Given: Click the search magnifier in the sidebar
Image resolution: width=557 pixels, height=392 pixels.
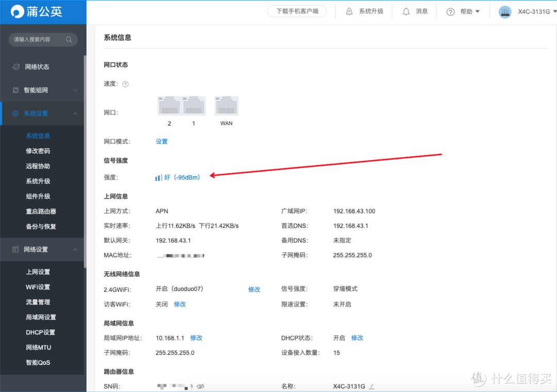Looking at the screenshot, I should [x=69, y=39].
